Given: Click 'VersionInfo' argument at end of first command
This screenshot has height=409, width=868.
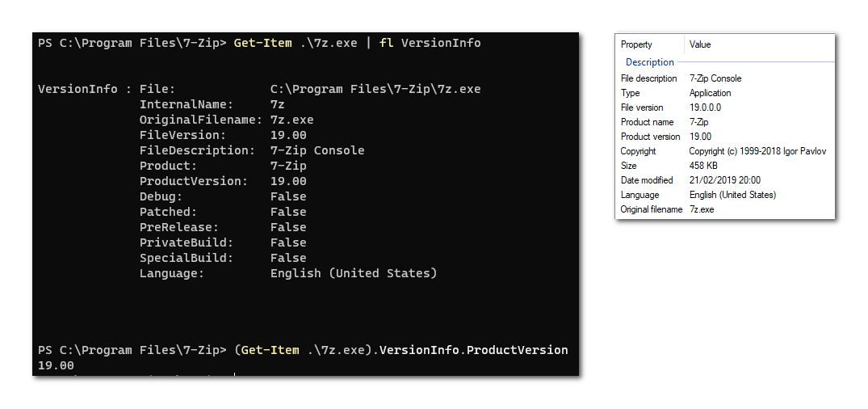Looking at the screenshot, I should (441, 43).
